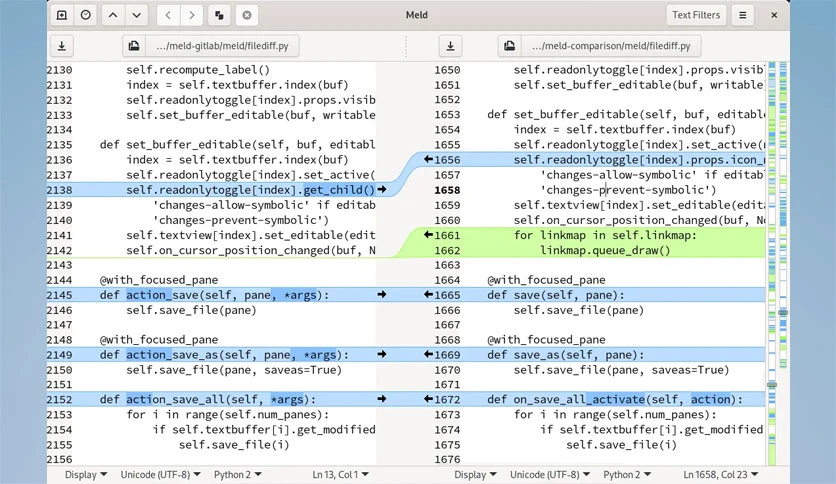
Task: Click line number 1658 in right gutter
Action: click(x=447, y=190)
